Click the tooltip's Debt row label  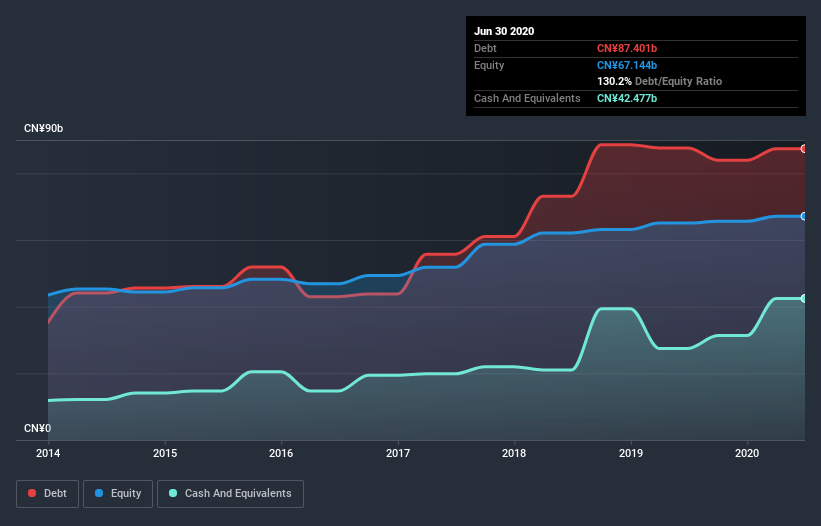[485, 49]
